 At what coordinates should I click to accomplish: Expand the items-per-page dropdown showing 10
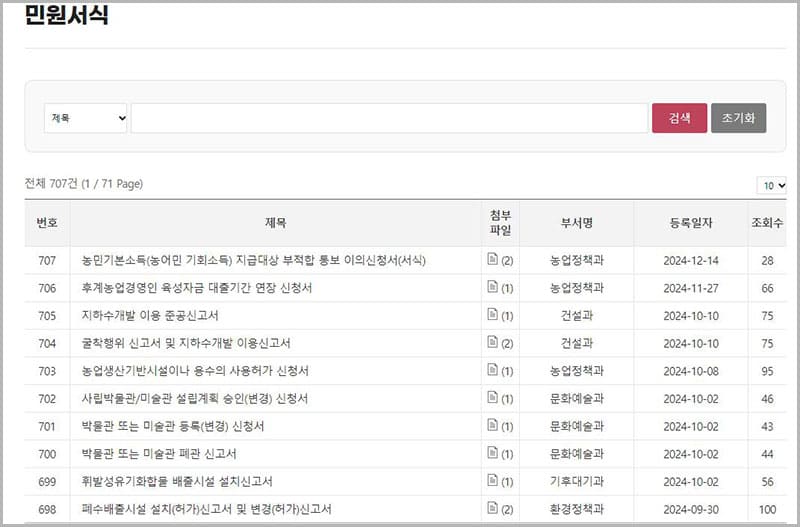[x=772, y=185]
